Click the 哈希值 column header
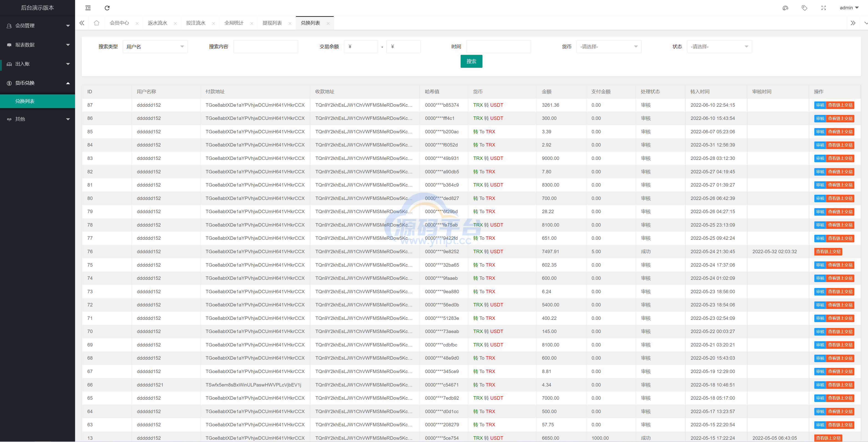This screenshot has height=442, width=868. [432, 92]
